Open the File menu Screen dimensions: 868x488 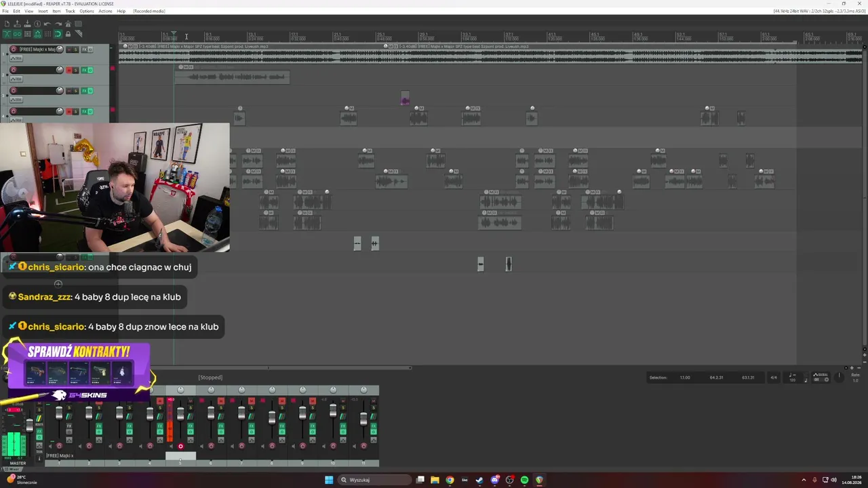tap(5, 12)
